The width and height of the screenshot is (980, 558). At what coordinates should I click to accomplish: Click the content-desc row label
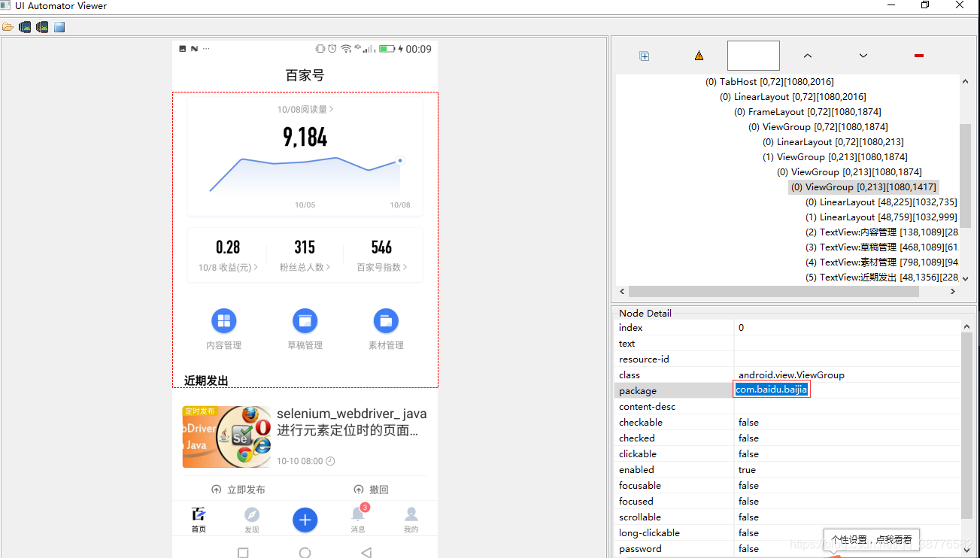coord(647,406)
